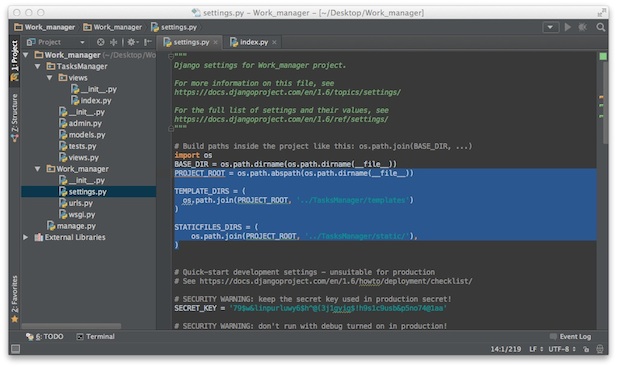This screenshot has height=367, width=617.
Task: Open Project panel gear settings
Action: 132,42
